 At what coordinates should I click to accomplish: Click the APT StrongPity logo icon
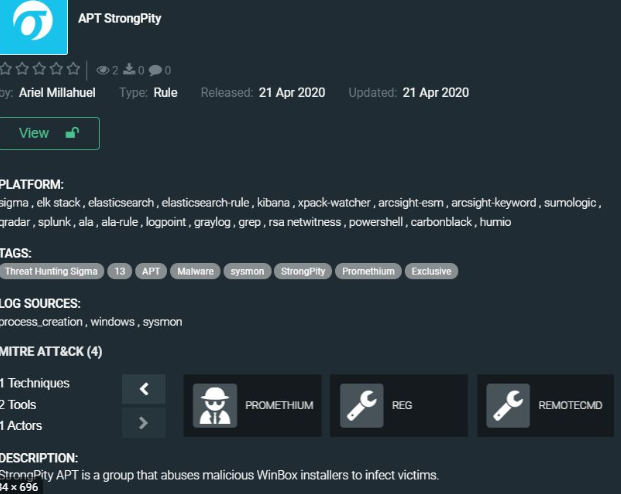(x=33, y=23)
